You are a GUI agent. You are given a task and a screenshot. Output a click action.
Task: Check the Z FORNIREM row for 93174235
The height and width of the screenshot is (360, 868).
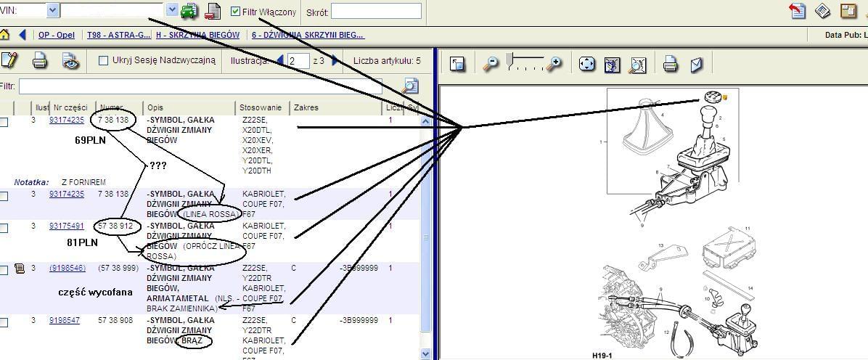[x=4, y=123]
